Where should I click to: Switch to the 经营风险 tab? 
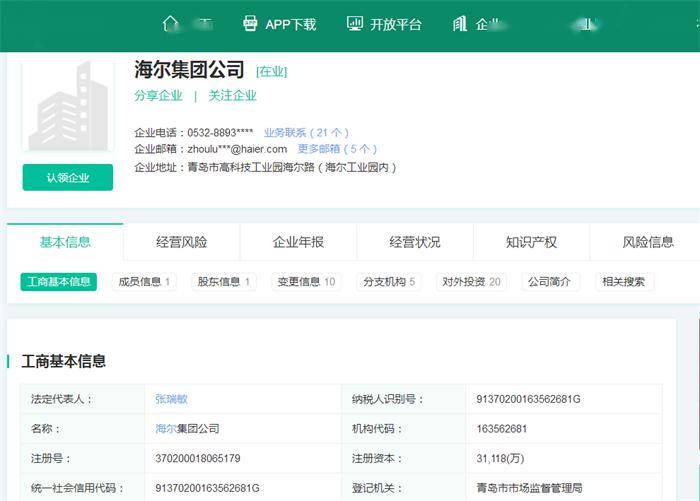tap(182, 242)
